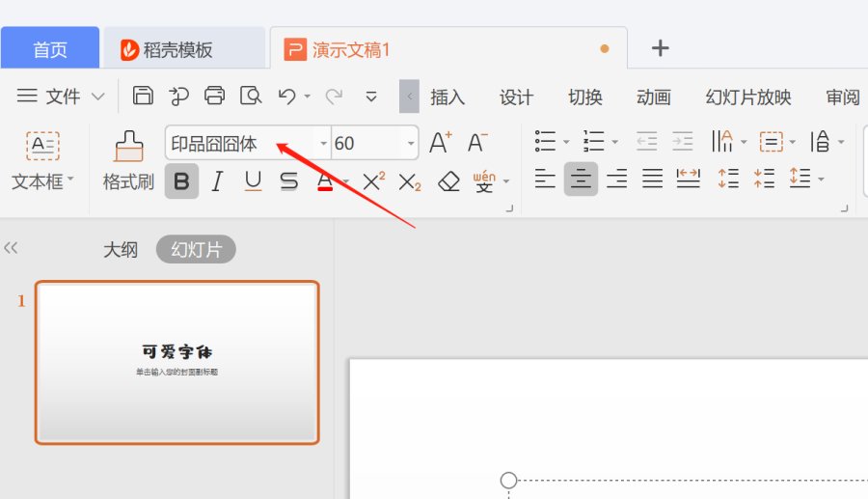The height and width of the screenshot is (499, 868).
Task: Click the Save icon in quick toolbar
Action: point(143,96)
